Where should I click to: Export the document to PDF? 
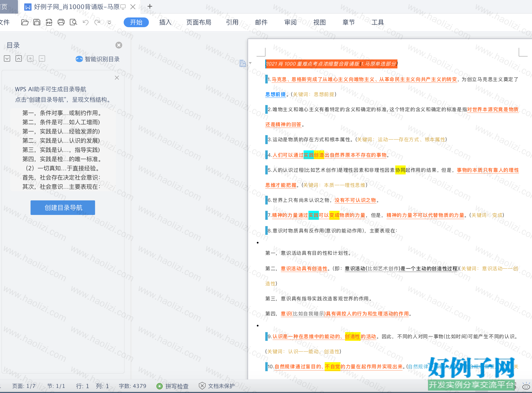click(x=49, y=22)
